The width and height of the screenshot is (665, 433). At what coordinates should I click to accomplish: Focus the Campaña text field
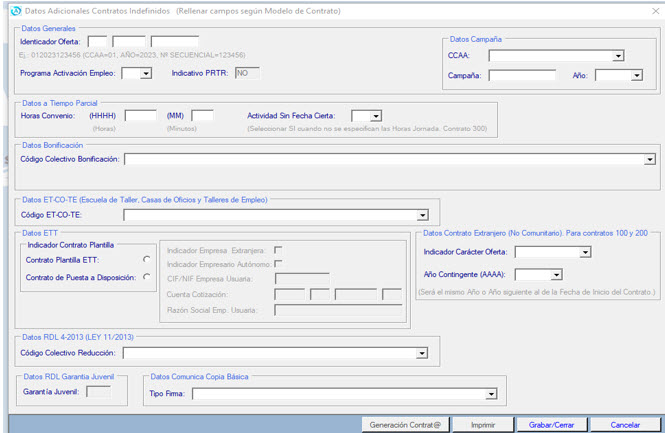(521, 75)
